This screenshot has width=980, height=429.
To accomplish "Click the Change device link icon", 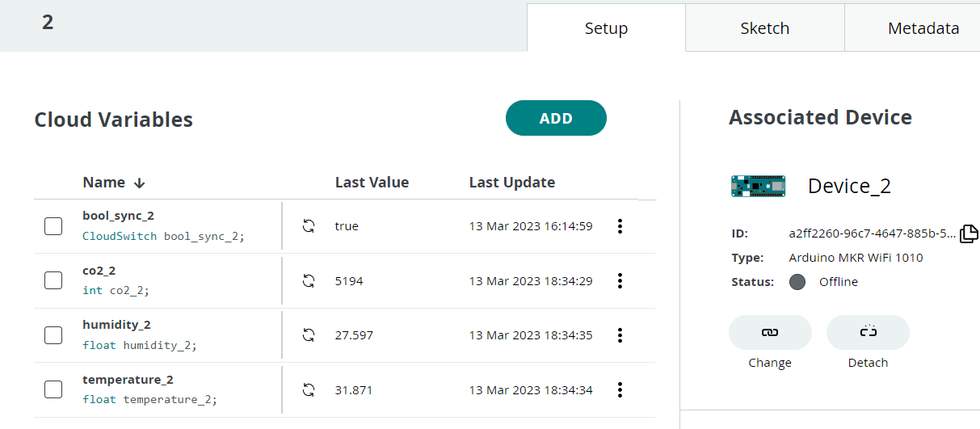I will 770,332.
